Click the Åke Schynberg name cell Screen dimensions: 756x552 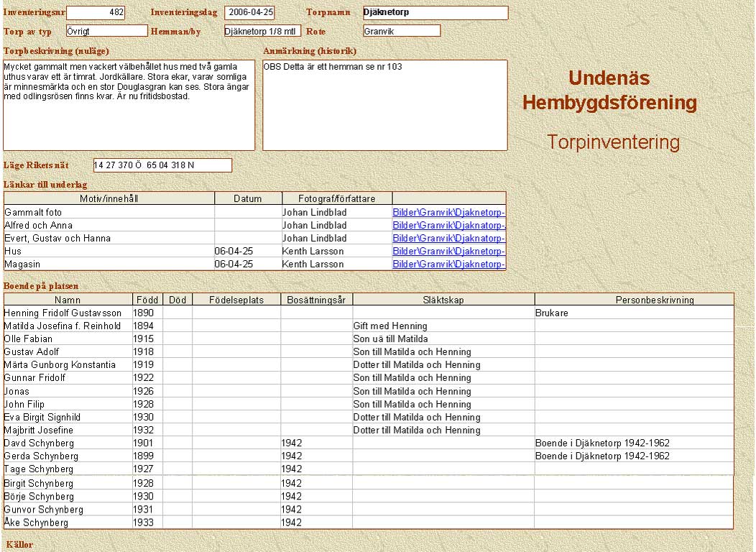click(x=68, y=523)
